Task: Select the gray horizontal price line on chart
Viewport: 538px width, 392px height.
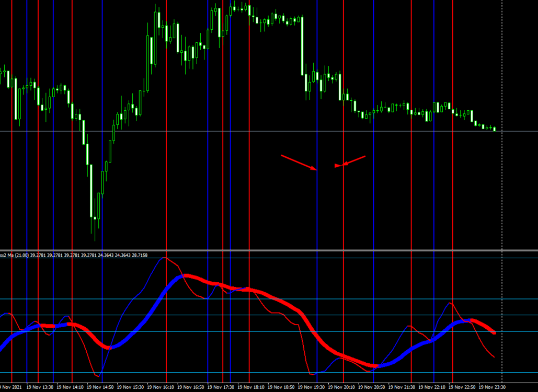Action: tap(269, 131)
